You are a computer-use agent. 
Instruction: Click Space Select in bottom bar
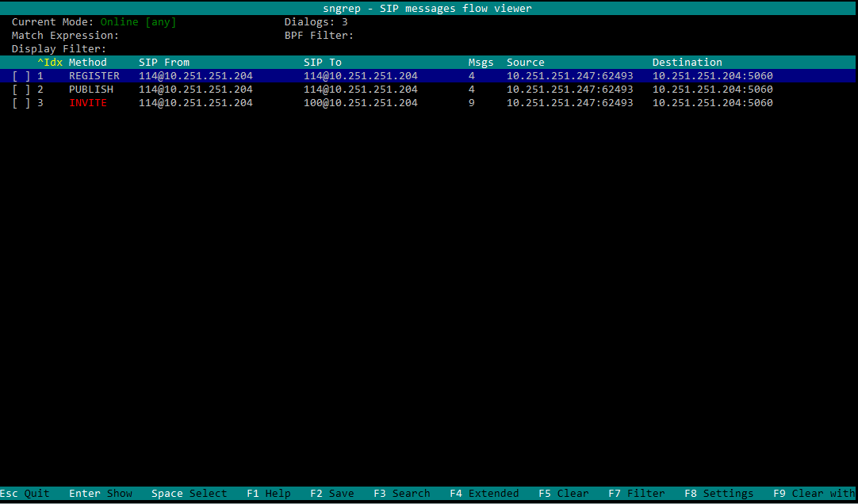pos(189,494)
